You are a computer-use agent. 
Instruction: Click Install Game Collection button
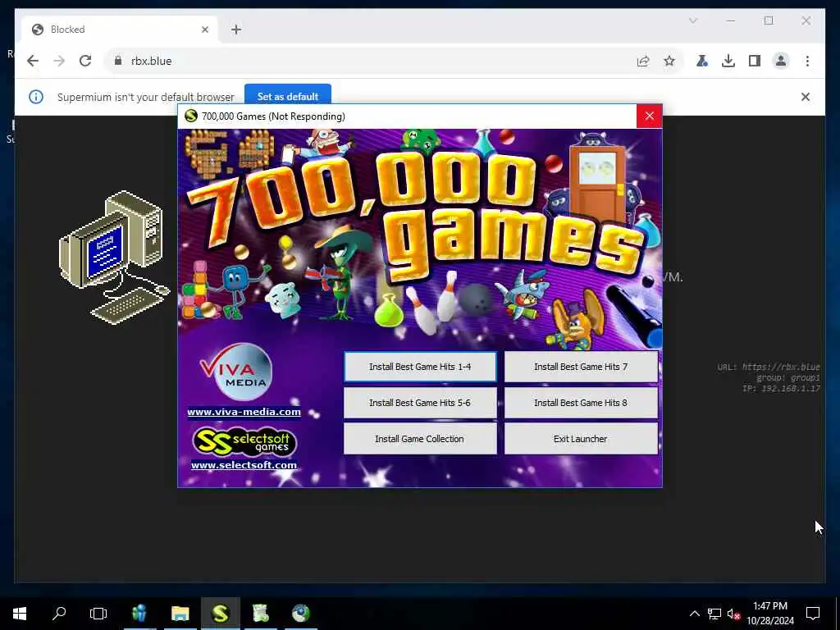(420, 439)
